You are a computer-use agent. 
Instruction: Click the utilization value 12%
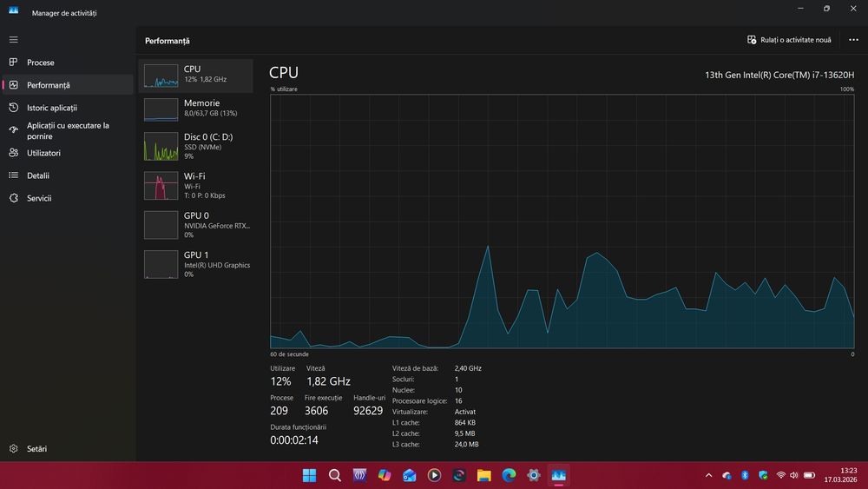(x=280, y=381)
